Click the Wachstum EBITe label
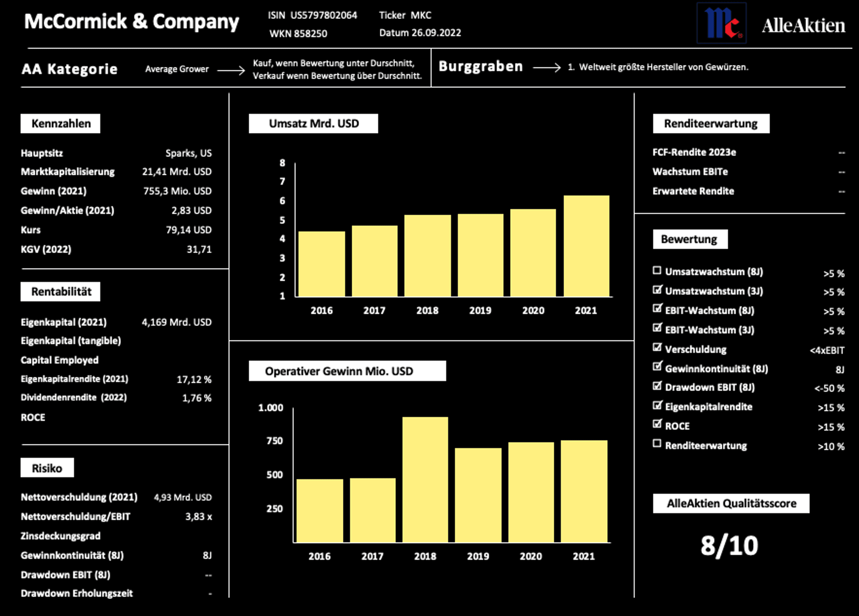 pos(690,171)
